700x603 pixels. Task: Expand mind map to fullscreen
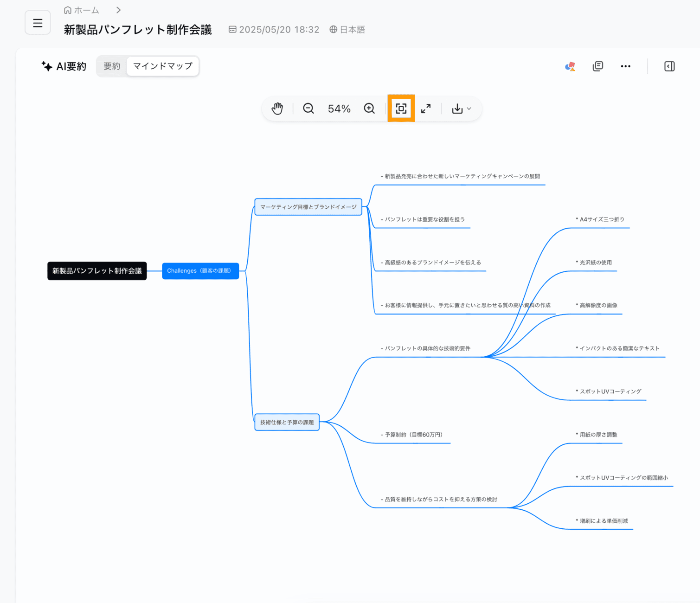click(426, 109)
